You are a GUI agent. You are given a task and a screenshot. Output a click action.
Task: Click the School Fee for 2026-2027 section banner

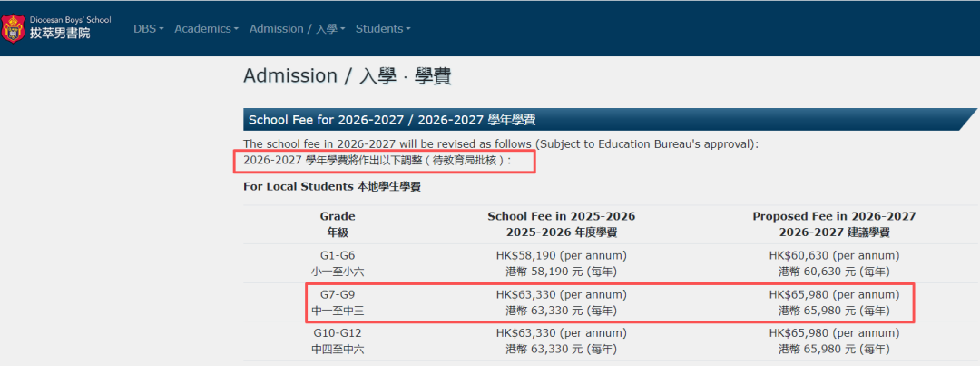[x=610, y=120]
